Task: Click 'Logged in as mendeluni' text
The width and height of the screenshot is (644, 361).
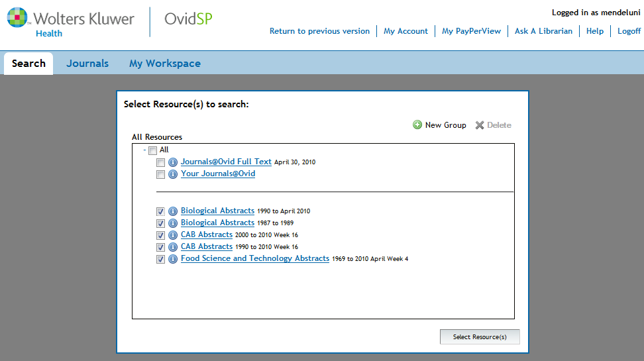Action: tap(596, 13)
